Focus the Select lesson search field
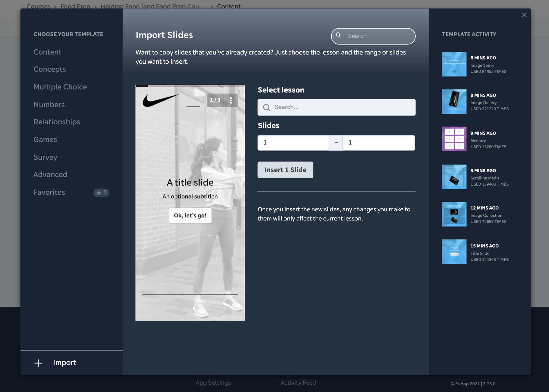Viewport: 549px width, 392px height. pos(336,107)
